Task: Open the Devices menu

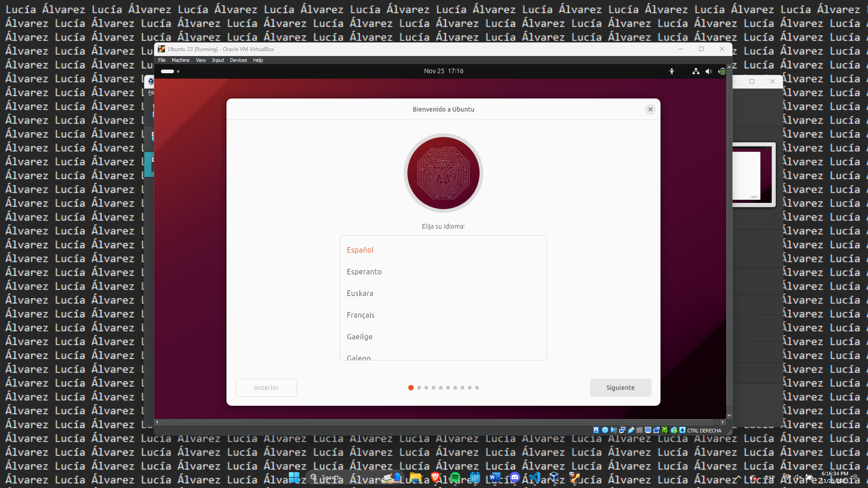Action: (238, 60)
